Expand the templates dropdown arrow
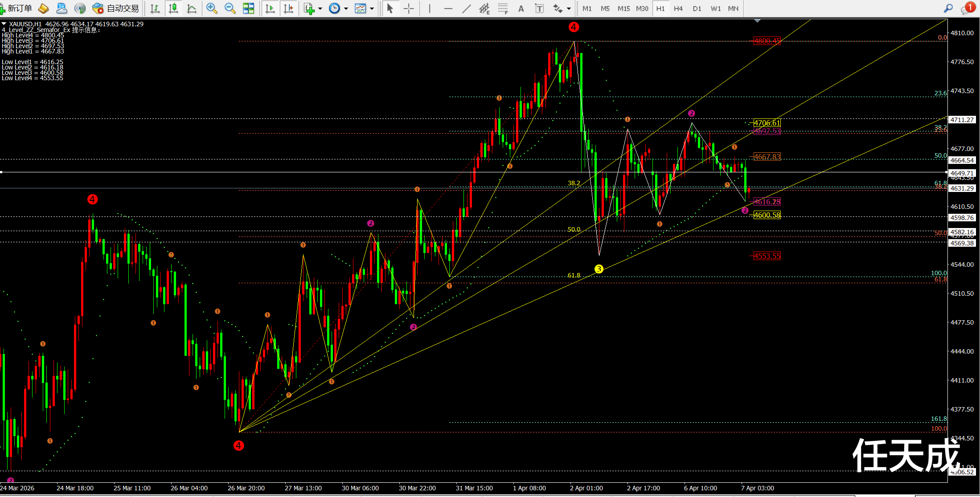Image resolution: width=980 pixels, height=497 pixels. coord(372,8)
